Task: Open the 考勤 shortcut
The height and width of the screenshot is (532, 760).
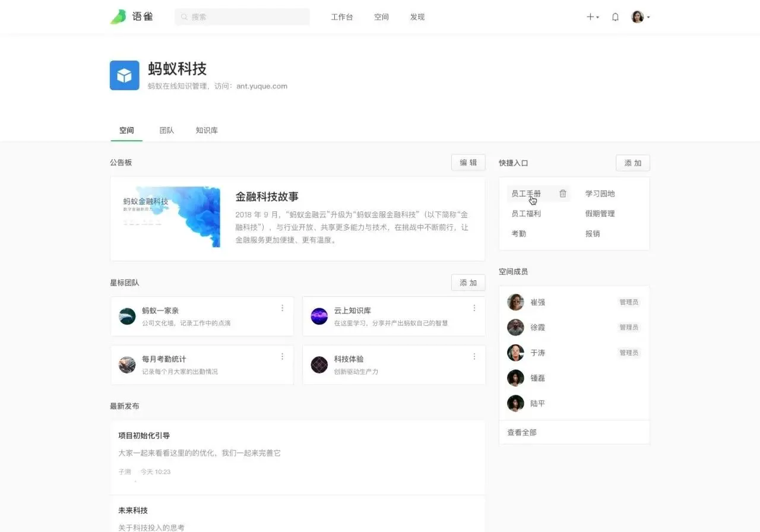Action: point(519,234)
